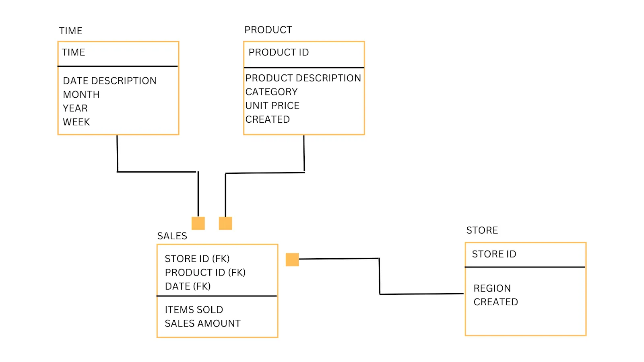Select the SALES table title label
This screenshot has height=362, width=644.
(172, 236)
